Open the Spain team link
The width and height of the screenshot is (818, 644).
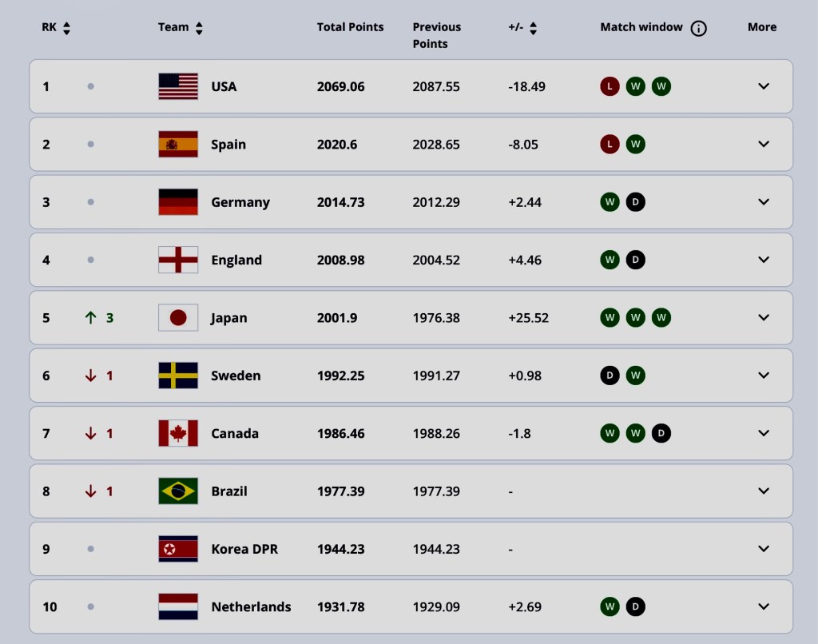pyautogui.click(x=228, y=145)
